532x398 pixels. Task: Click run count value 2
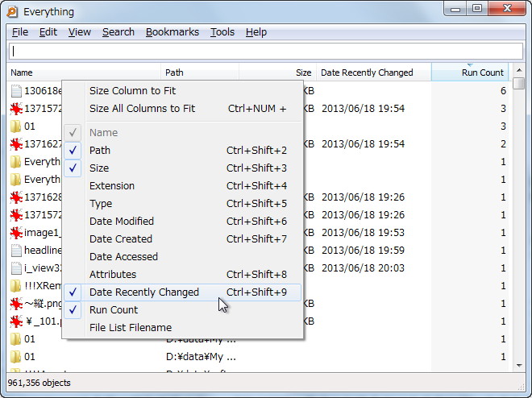(x=503, y=144)
